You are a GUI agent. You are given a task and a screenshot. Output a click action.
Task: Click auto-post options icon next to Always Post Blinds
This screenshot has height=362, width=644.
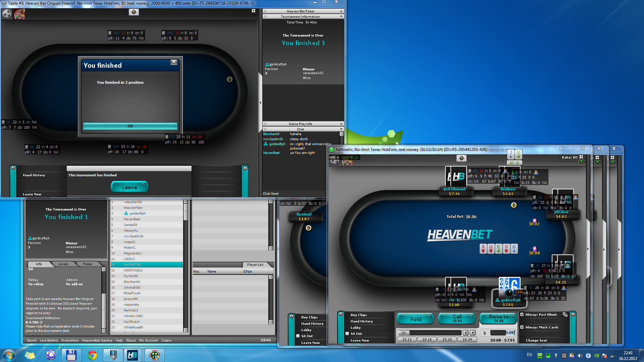[x=565, y=314]
